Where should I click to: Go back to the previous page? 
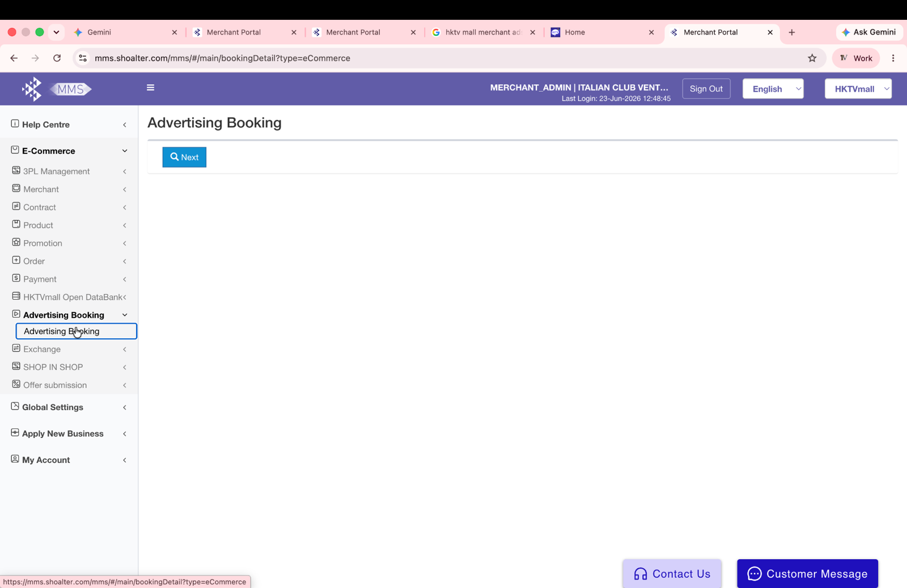tap(14, 58)
